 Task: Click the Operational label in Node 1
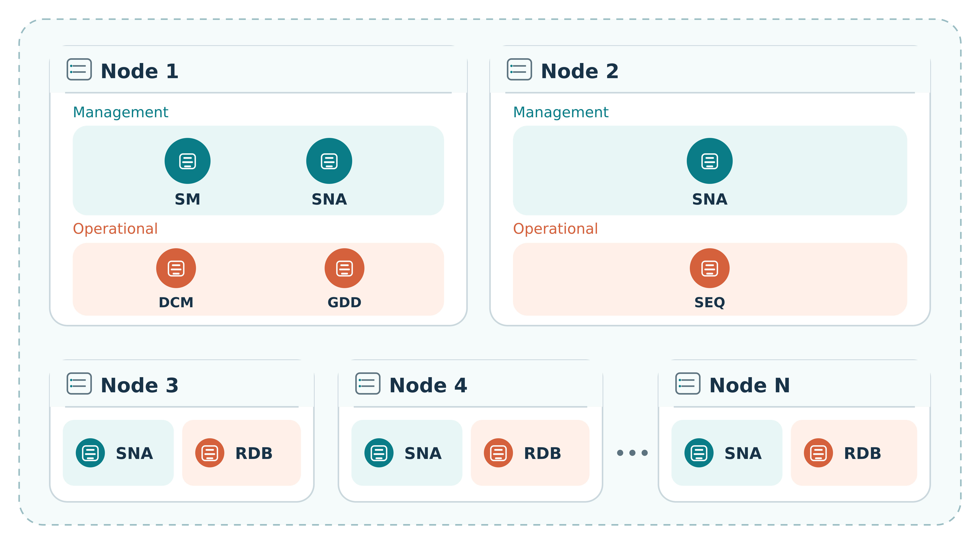[x=115, y=229]
